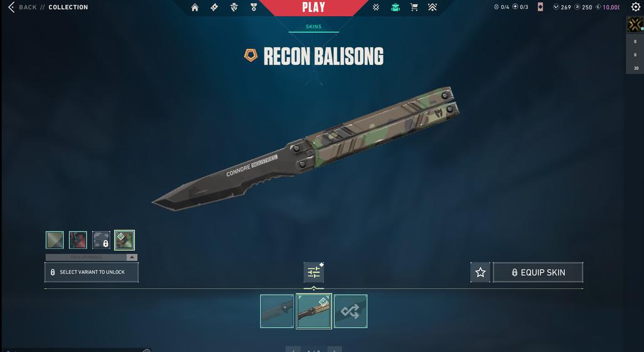Collapse the View Upgrades arrow
The height and width of the screenshot is (352, 644).
pyautogui.click(x=132, y=257)
